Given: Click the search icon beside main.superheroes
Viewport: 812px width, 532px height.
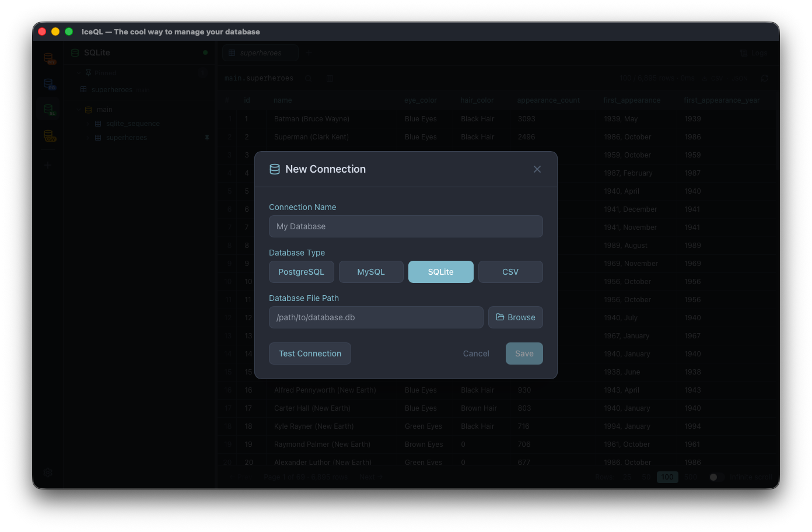Looking at the screenshot, I should click(309, 78).
